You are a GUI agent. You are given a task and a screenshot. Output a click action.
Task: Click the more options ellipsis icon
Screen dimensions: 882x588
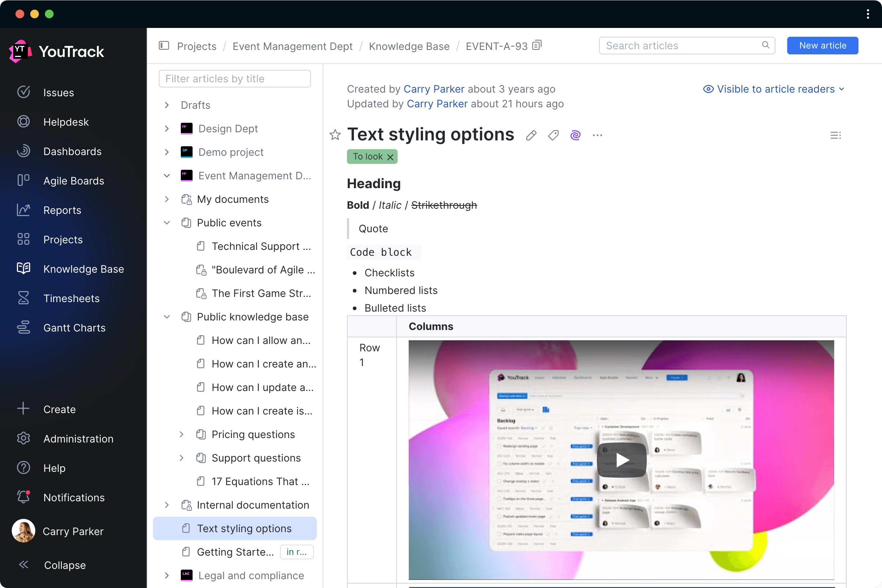[598, 135]
